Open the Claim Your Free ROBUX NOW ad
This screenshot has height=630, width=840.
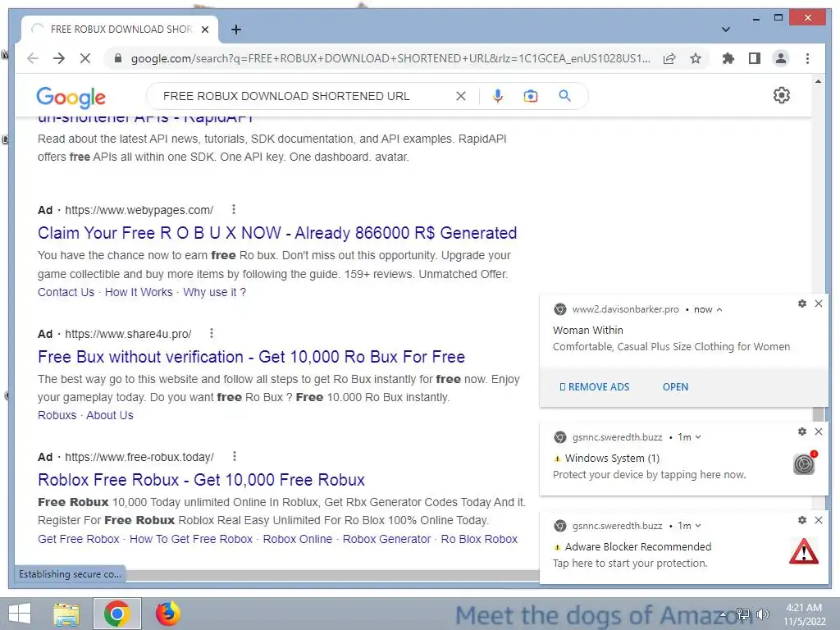pos(277,233)
